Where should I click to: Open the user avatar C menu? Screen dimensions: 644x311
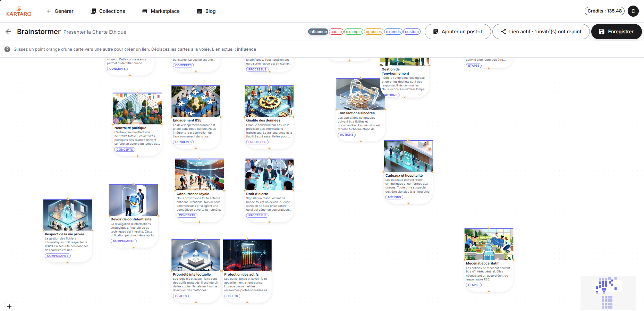point(633,11)
